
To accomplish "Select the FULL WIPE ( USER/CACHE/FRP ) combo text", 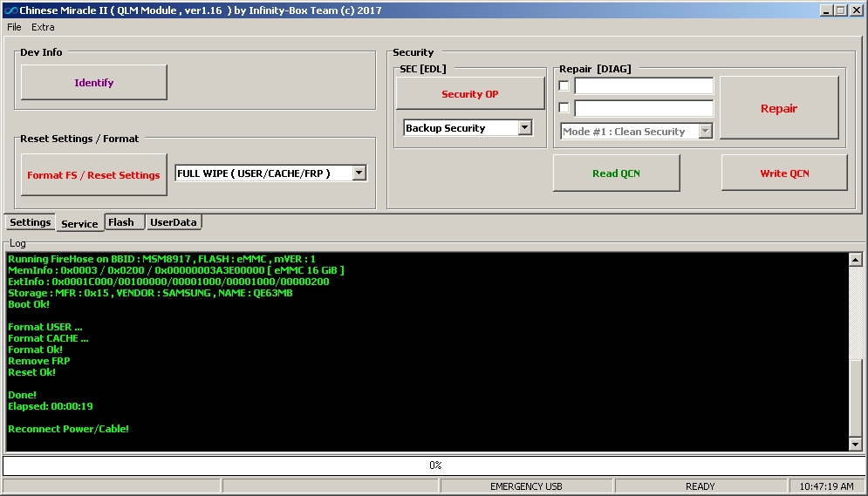I will (x=254, y=173).
